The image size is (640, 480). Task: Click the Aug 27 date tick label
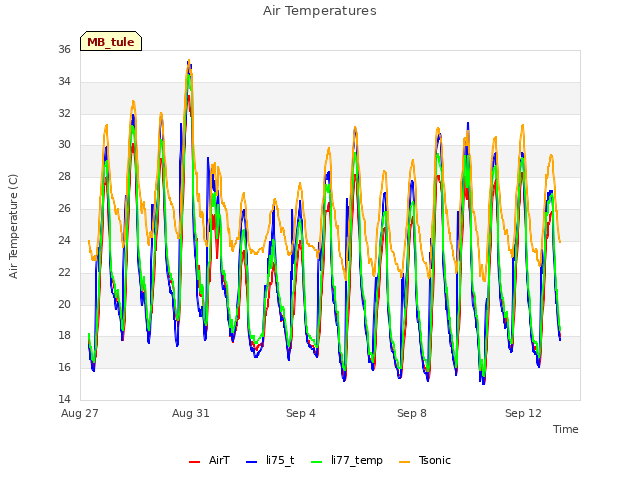pos(80,413)
